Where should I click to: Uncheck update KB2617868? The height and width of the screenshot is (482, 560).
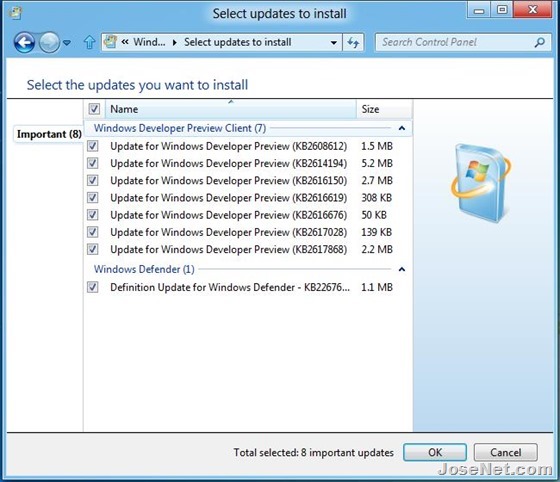pyautogui.click(x=92, y=249)
